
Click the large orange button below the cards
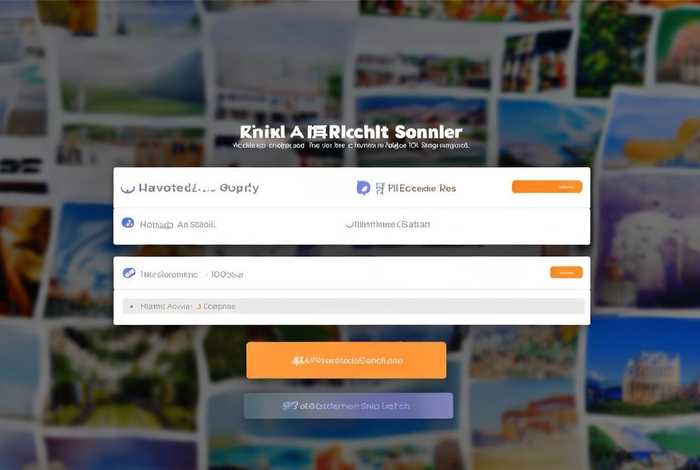click(346, 360)
